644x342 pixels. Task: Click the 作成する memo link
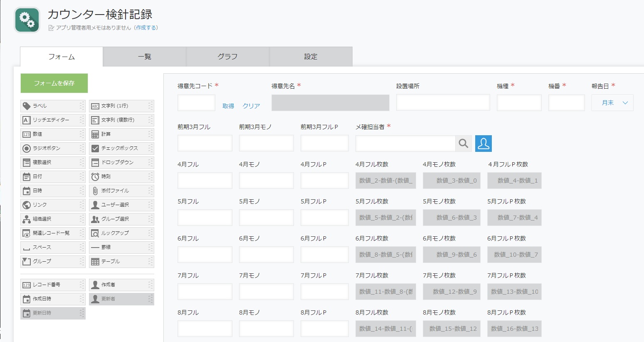coord(146,28)
